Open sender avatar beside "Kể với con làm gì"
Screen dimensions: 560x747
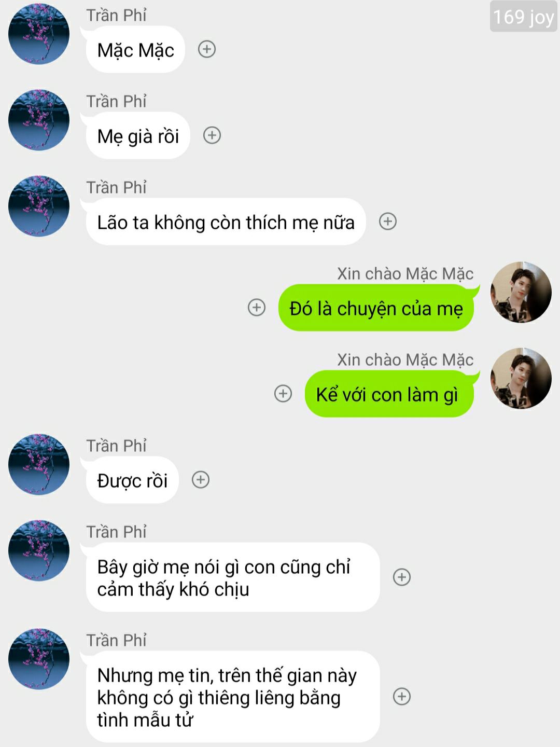(521, 378)
